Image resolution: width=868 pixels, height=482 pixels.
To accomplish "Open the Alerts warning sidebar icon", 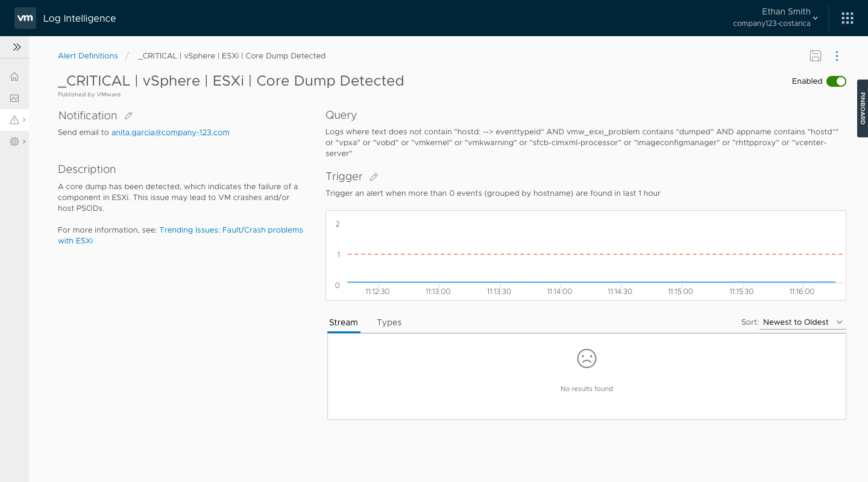I will [14, 120].
